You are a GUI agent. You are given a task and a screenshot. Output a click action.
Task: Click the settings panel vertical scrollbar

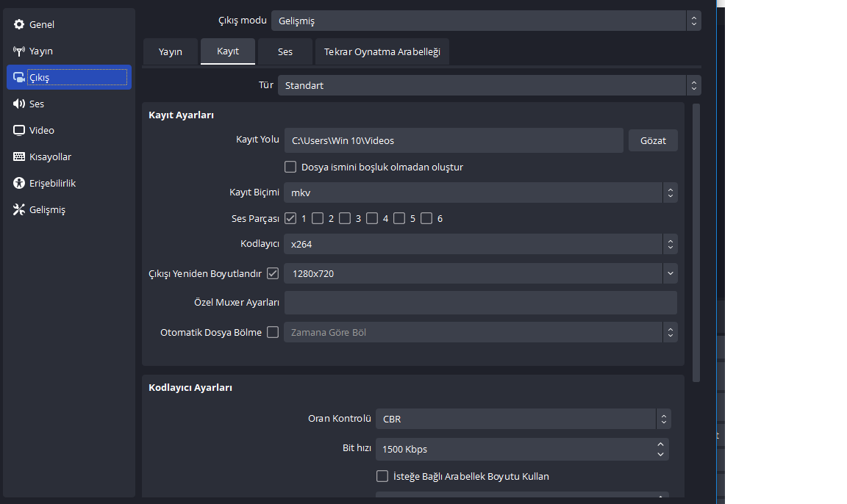point(696,242)
